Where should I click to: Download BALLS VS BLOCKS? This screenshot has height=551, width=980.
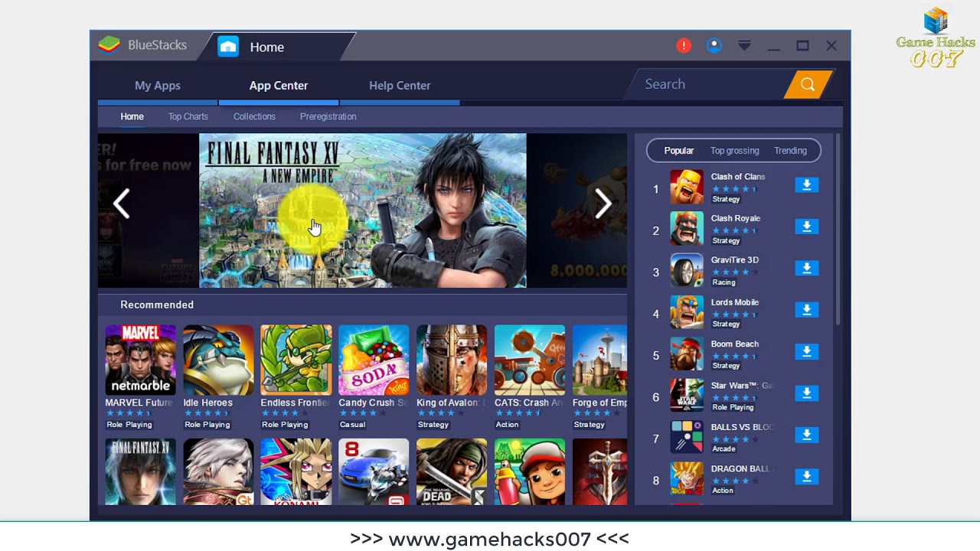coord(806,435)
